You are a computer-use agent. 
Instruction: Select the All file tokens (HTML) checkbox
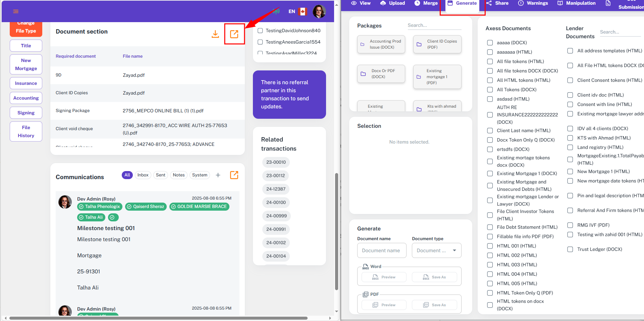pyautogui.click(x=490, y=61)
